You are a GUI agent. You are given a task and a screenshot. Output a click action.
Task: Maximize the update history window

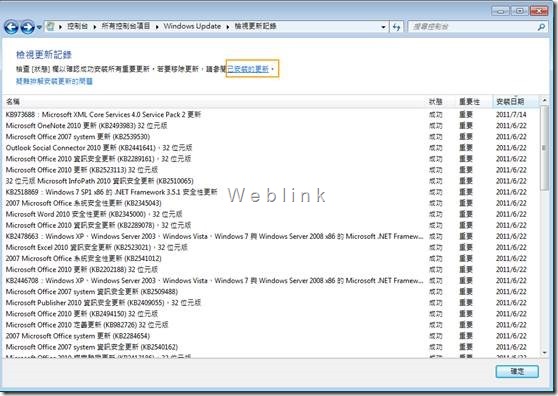520,11
